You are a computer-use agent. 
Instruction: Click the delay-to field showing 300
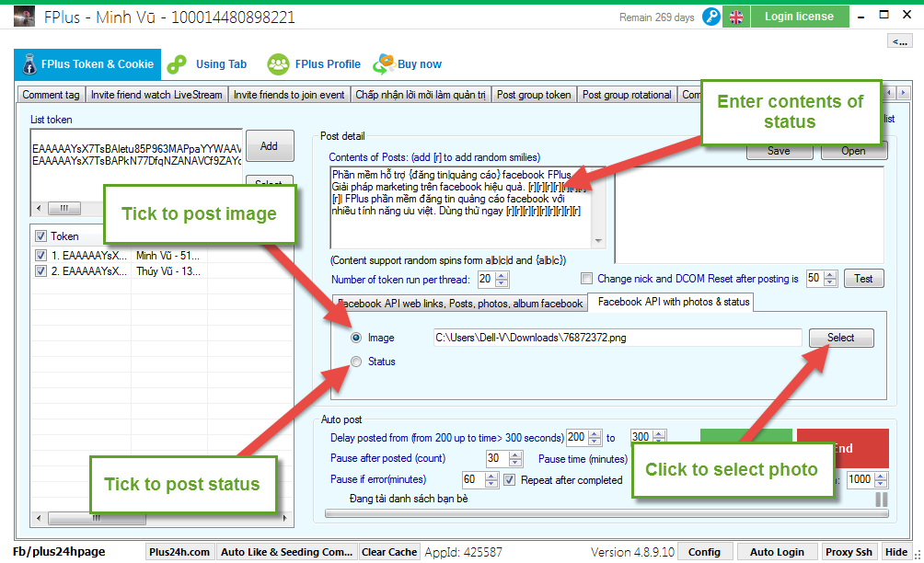[x=642, y=436]
